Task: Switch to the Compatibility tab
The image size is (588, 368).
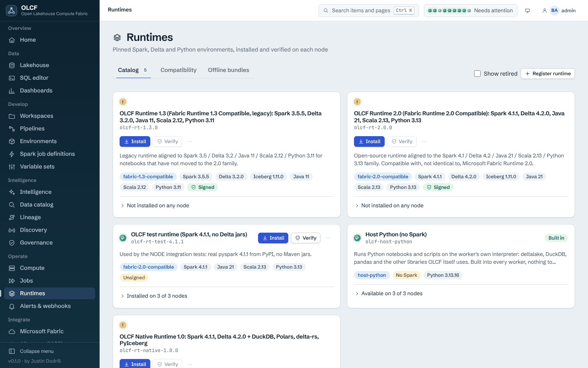Action: (x=178, y=70)
